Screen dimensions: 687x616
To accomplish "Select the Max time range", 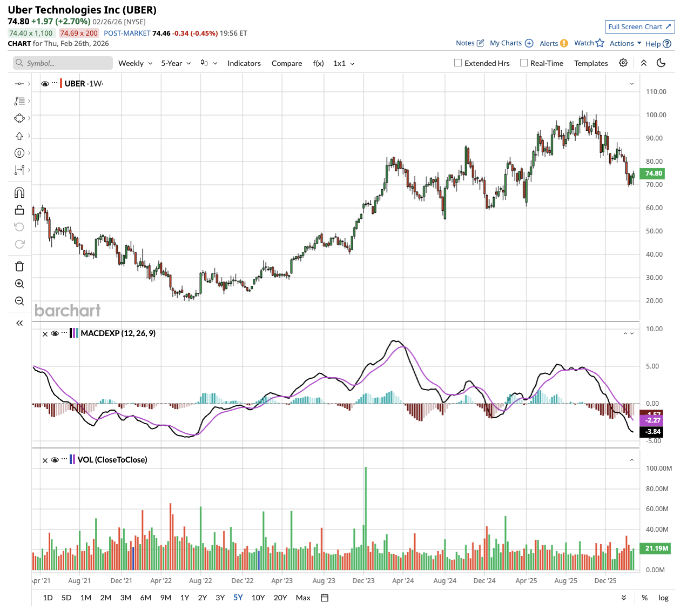I will tap(303, 598).
